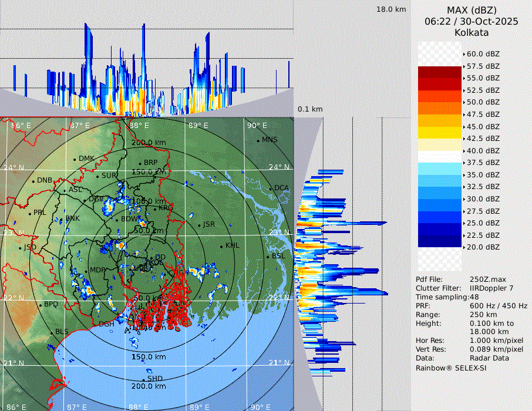Click the 40.0 dBZ legend label
Image resolution: width=532 pixels, height=411 pixels.
coord(483,150)
